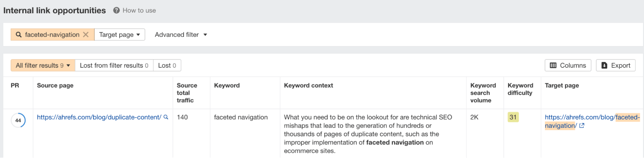Click the magnifier next to duplicate-content URL

[x=166, y=117]
